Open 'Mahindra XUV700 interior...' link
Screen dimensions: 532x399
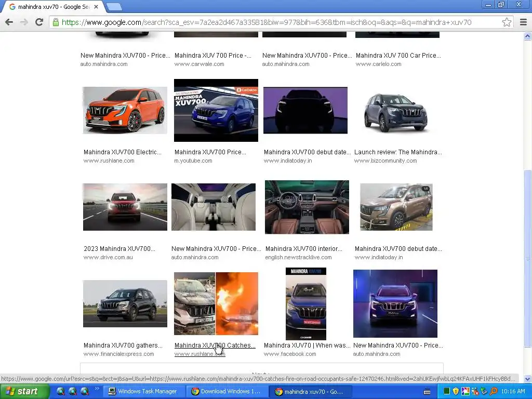[303, 249]
